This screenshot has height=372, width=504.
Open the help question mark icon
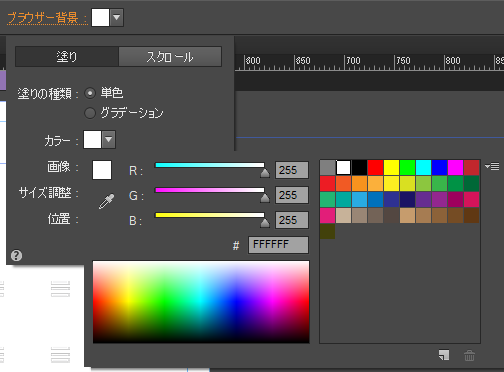[16, 256]
